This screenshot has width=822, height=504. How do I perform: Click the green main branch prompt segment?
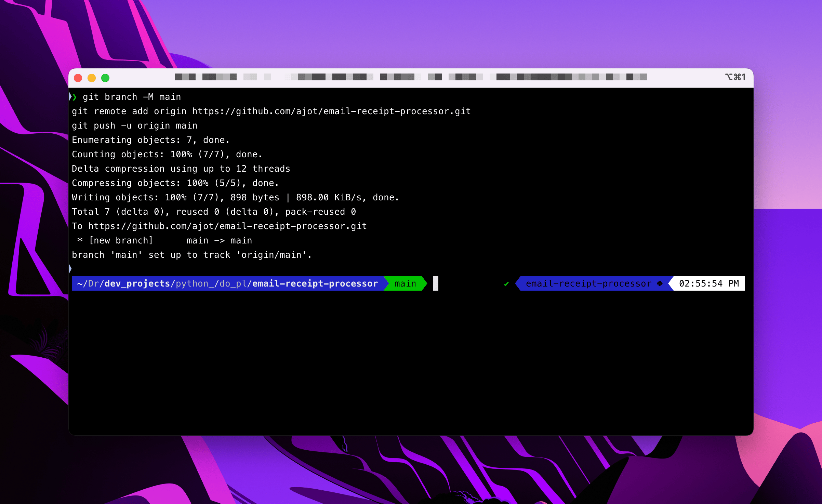point(405,283)
